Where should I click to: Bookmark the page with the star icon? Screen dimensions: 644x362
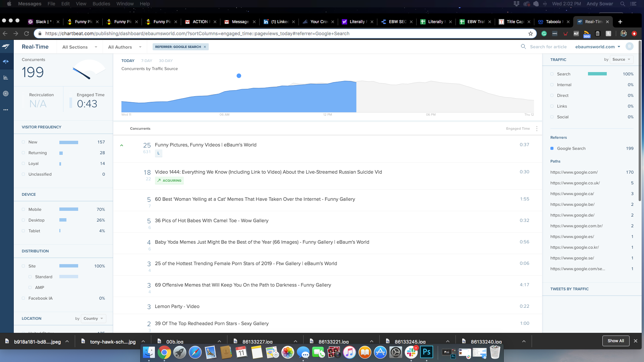(x=531, y=34)
